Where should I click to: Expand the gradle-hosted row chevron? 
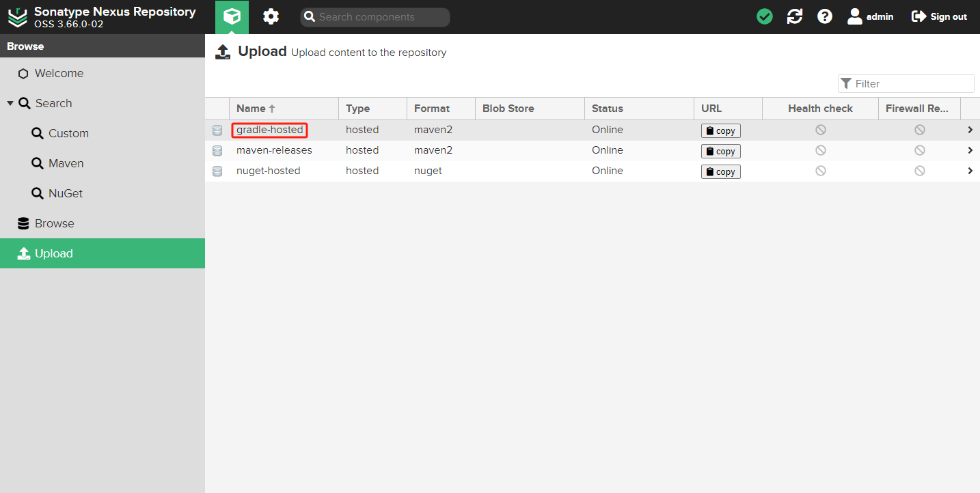point(970,130)
